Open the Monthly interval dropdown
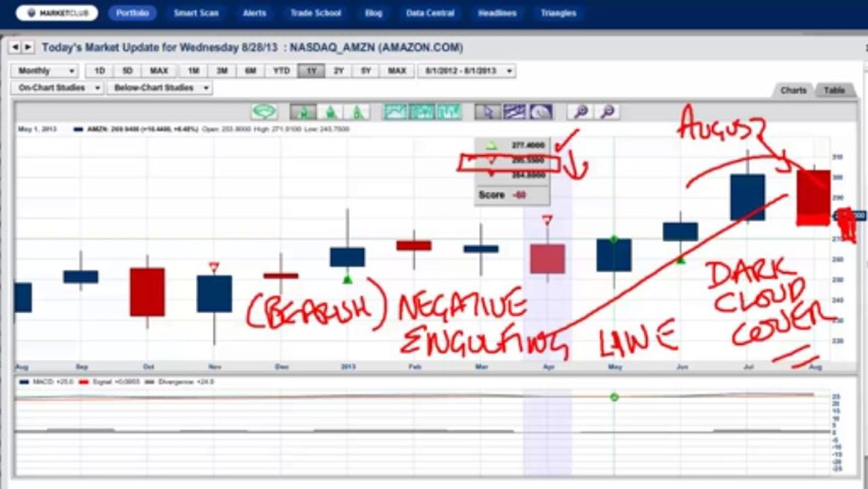Screen dimensions: 868x489 pos(44,71)
